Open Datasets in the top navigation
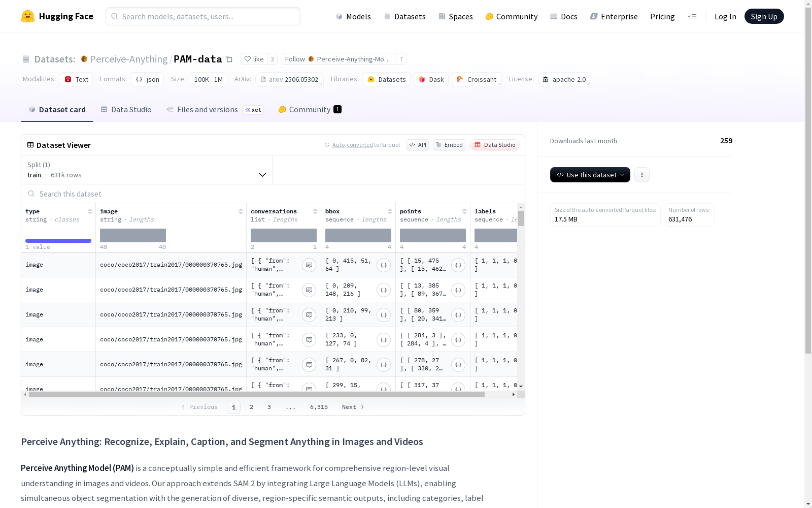Viewport: 812px width, 508px height. (405, 16)
